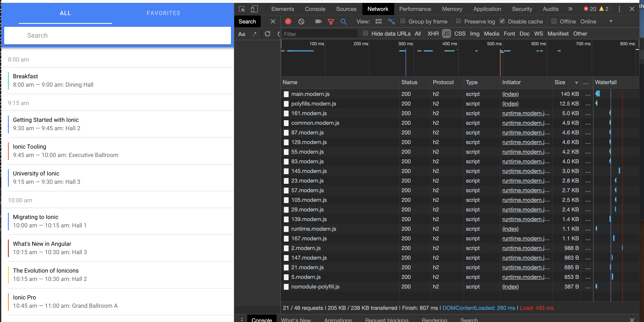The height and width of the screenshot is (322, 644).
Task: Toggle match case Aa in search
Action: [x=241, y=34]
